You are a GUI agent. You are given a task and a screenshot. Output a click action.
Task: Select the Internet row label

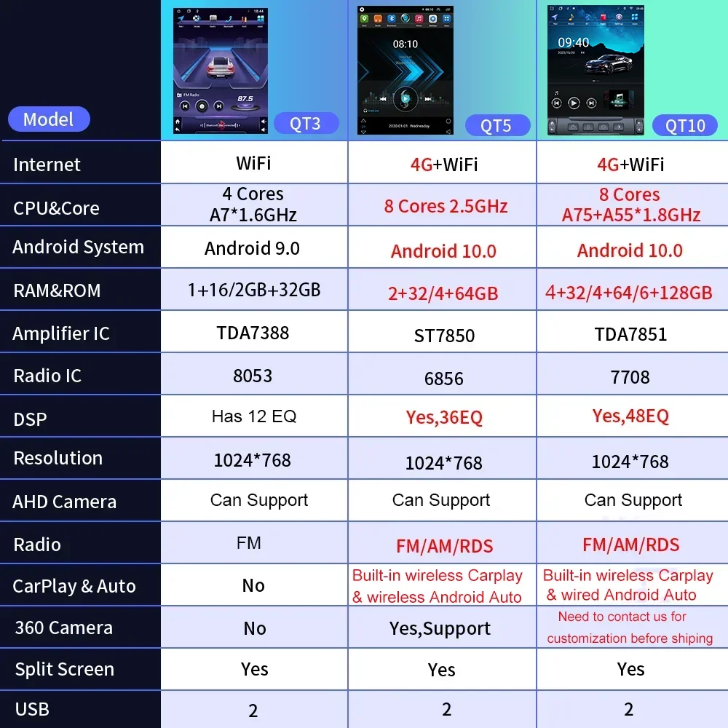[47, 165]
